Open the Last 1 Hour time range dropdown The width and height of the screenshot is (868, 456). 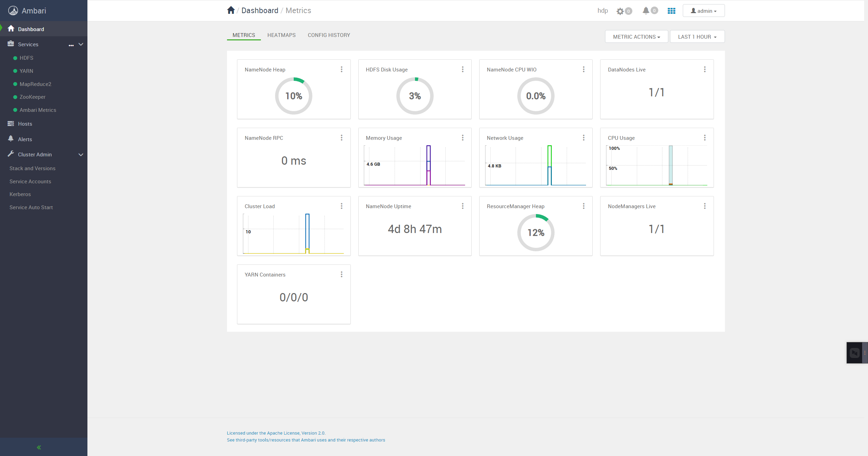tap(697, 37)
